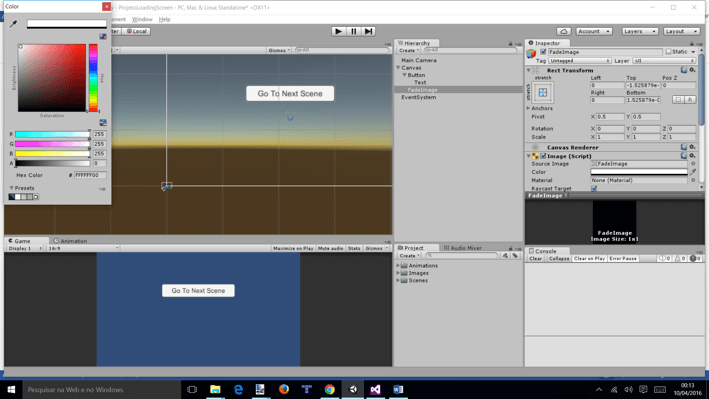This screenshot has height=399, width=709.
Task: Open the Display 1 dropdown
Action: point(25,248)
